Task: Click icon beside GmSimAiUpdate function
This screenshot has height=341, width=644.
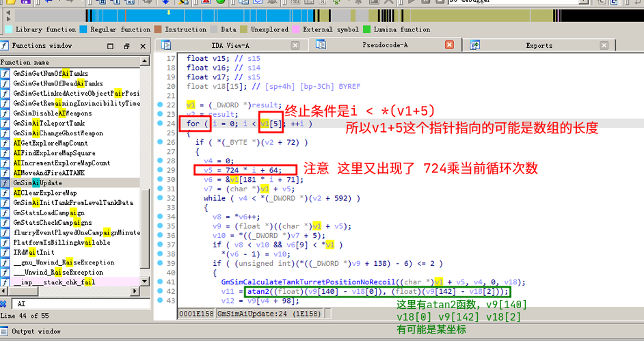Action: (x=5, y=182)
